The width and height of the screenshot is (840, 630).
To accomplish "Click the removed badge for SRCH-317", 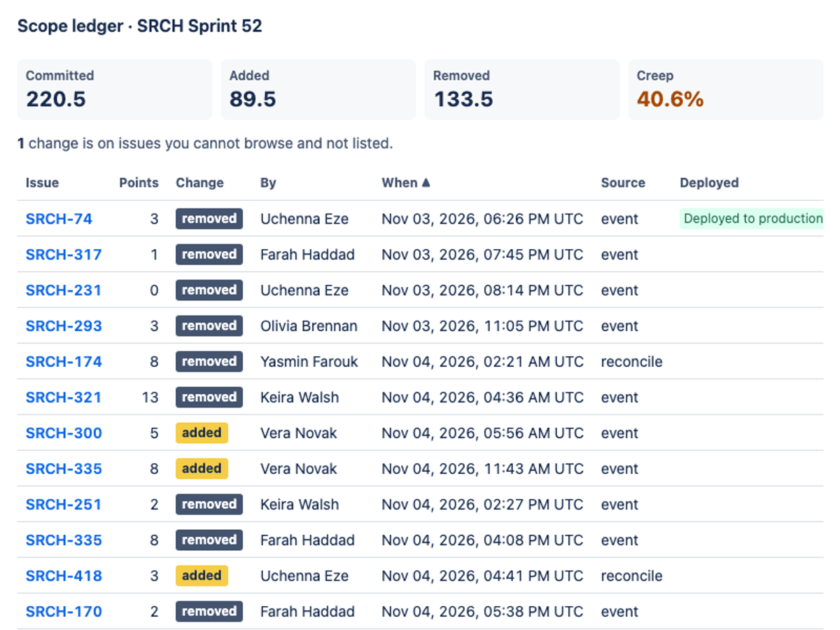I will 209,255.
